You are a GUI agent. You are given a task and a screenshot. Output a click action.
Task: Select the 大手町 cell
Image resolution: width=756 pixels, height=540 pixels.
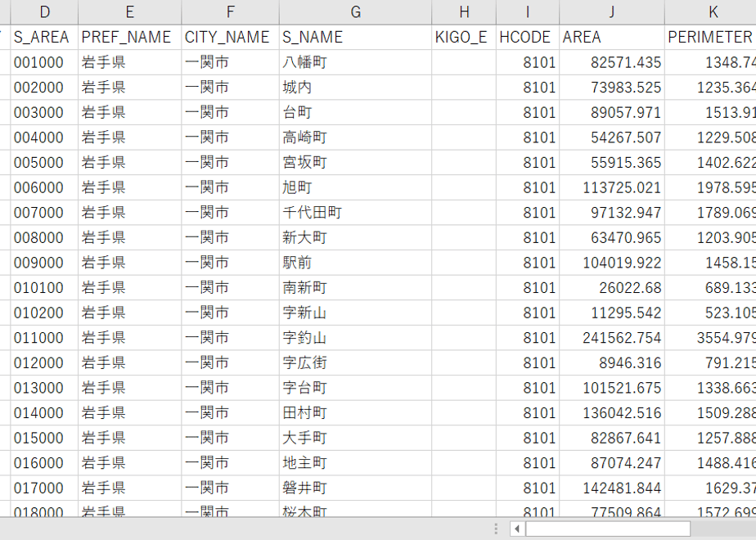[356, 439]
